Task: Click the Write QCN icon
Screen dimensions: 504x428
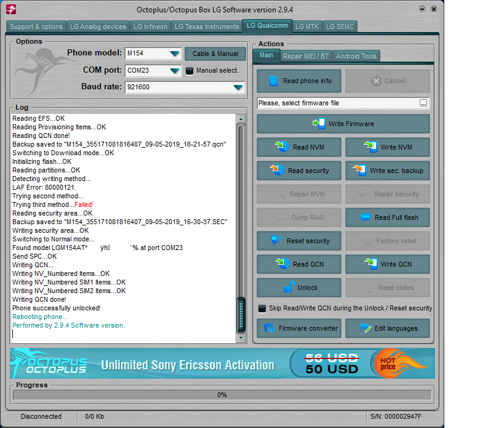Action: click(x=370, y=264)
